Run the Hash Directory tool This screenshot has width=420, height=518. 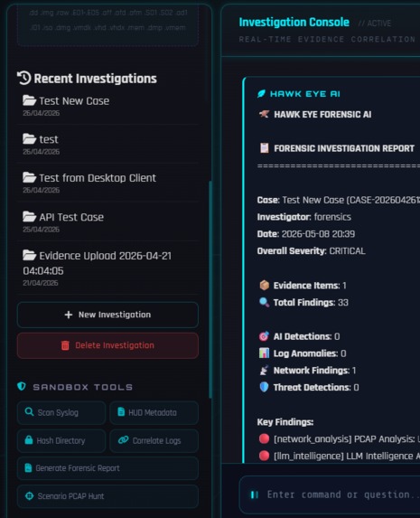pyautogui.click(x=61, y=440)
